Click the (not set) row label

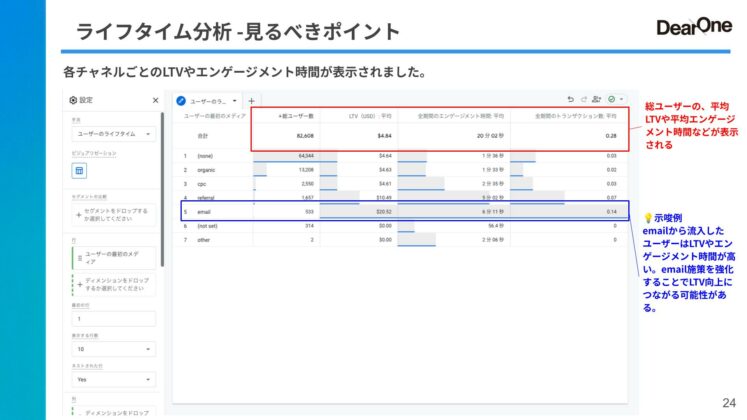(x=207, y=226)
